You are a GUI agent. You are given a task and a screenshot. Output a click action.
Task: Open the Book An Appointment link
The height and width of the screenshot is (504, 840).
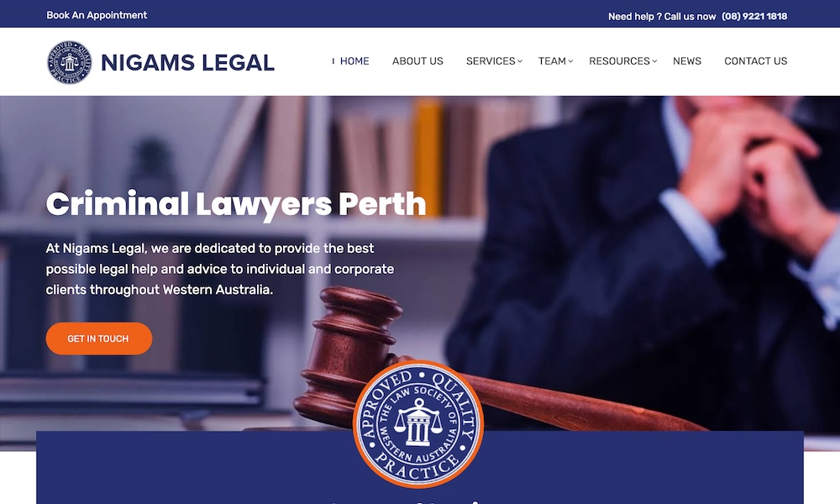coord(97,15)
